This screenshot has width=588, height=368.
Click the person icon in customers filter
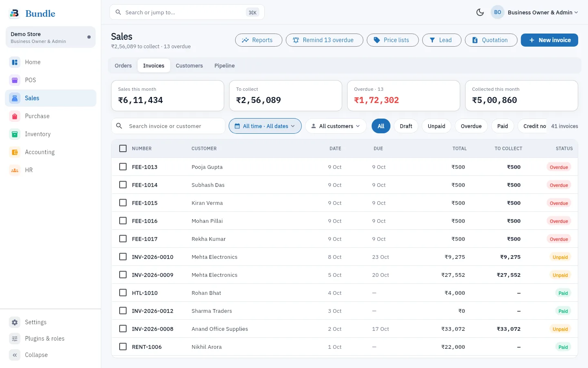point(314,126)
